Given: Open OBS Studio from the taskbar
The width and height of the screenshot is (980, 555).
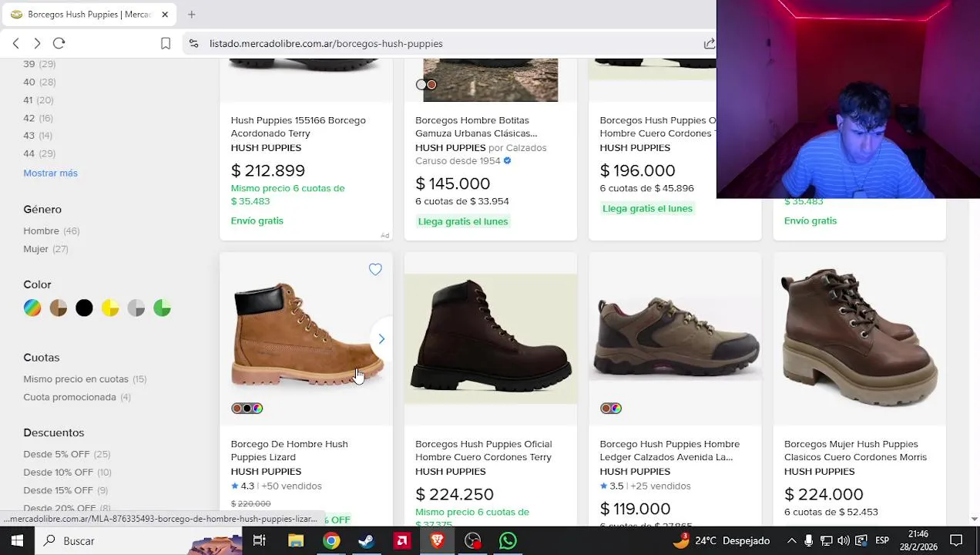Looking at the screenshot, I should (472, 541).
